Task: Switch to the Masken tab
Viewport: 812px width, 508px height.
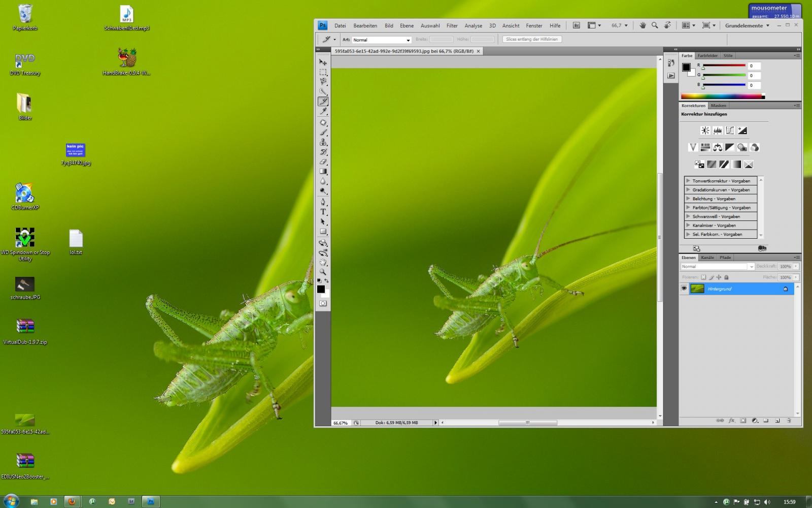Action: [x=718, y=106]
